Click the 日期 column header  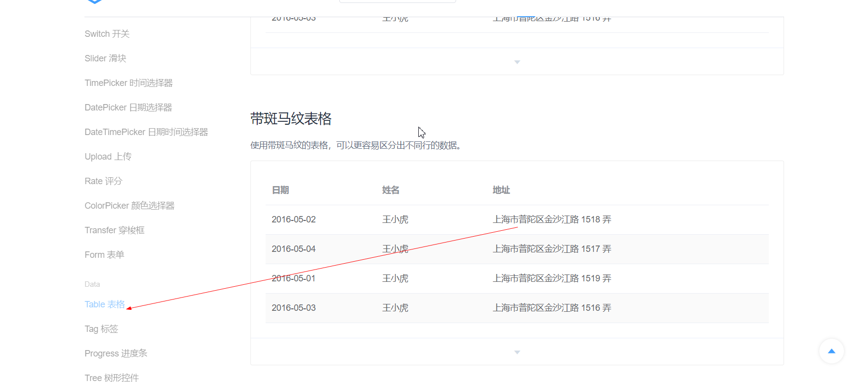(280, 190)
